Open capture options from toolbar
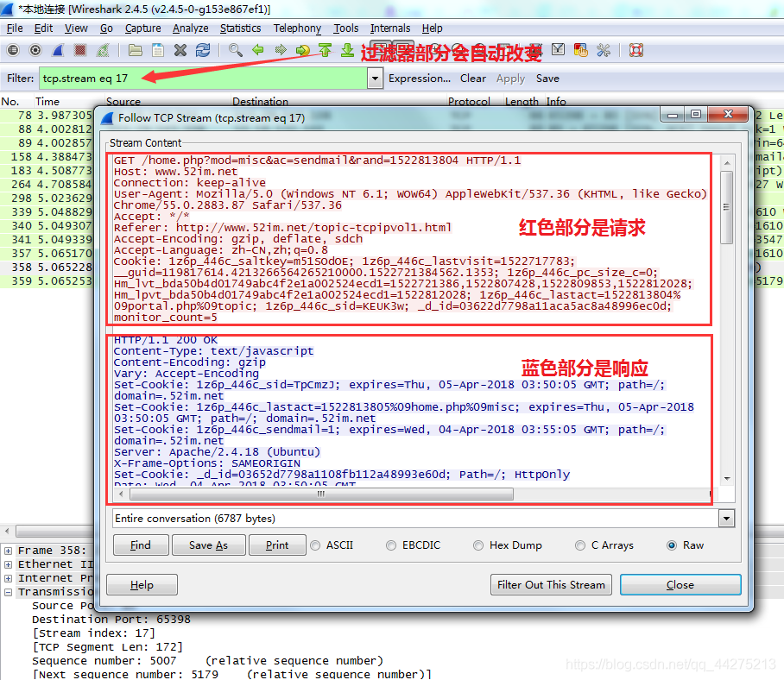The height and width of the screenshot is (680, 784). point(35,50)
